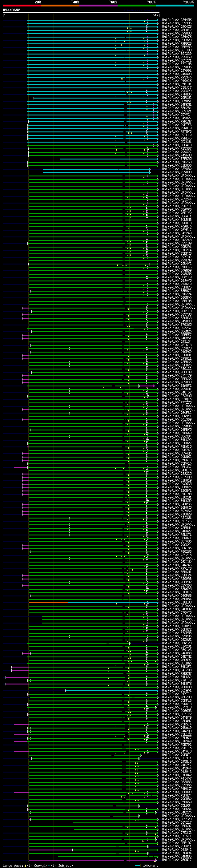
Task: Select hit label UniRef100_Q39836
Action: click(x=177, y=67)
